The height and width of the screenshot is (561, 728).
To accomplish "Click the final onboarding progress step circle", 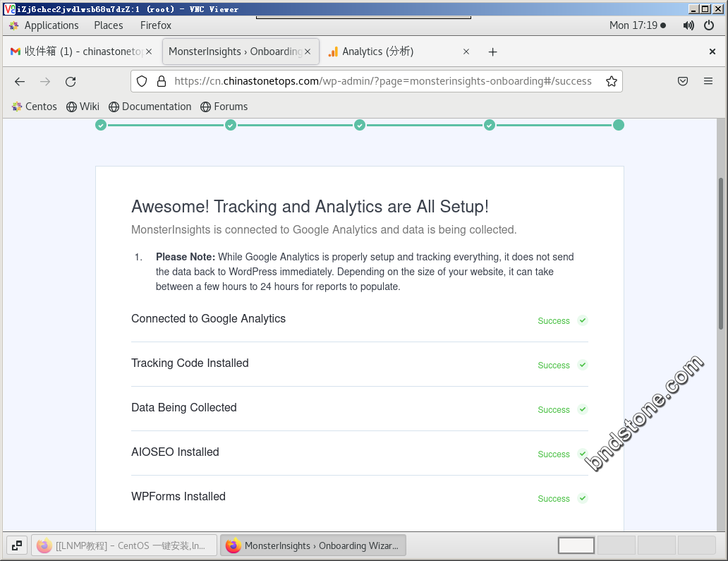I will pos(619,125).
